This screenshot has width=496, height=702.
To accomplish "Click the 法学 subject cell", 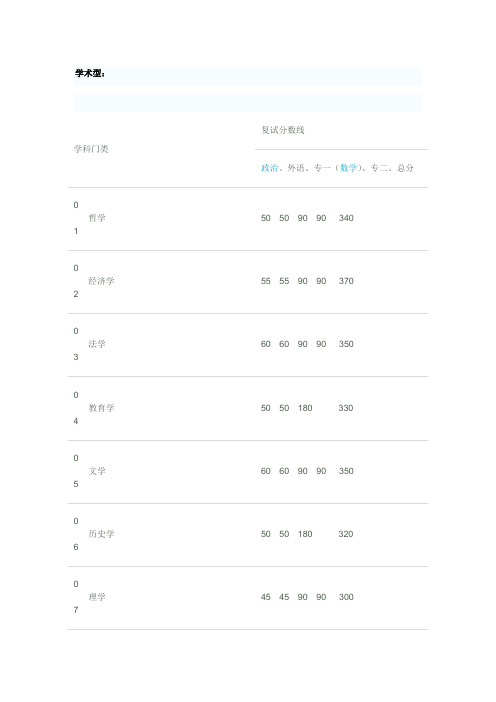I will click(x=97, y=344).
